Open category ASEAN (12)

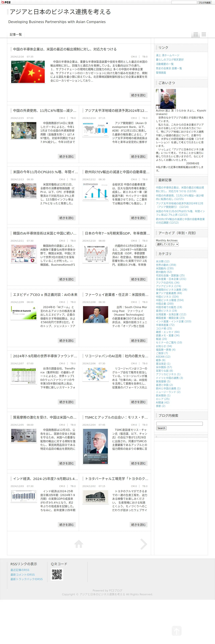(163, 357)
